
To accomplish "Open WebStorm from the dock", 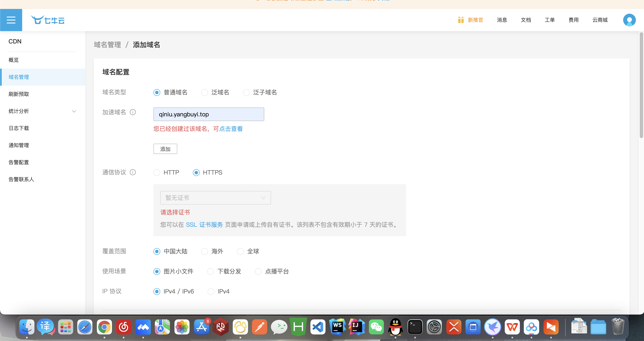I will [x=337, y=327].
